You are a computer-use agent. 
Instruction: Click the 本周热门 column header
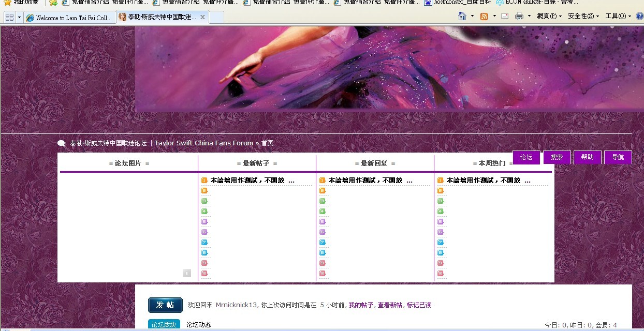493,163
